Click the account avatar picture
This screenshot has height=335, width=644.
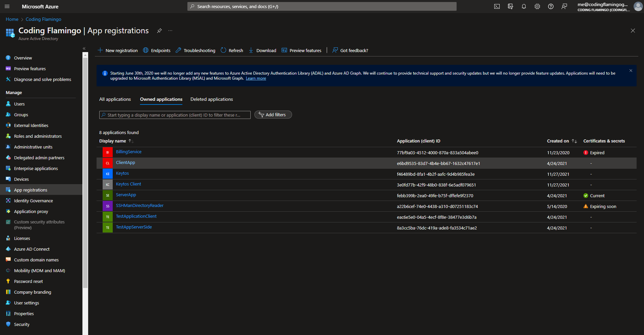pyautogui.click(x=638, y=6)
